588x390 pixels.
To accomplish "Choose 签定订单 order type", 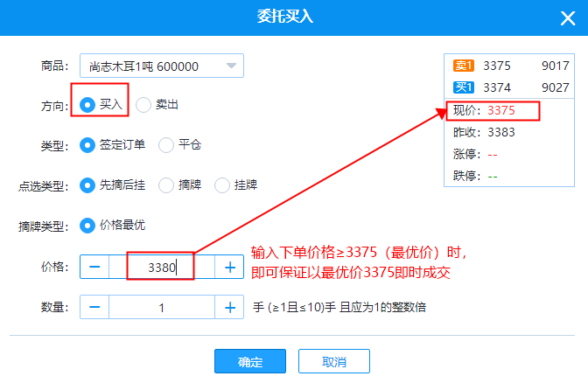I will [87, 145].
